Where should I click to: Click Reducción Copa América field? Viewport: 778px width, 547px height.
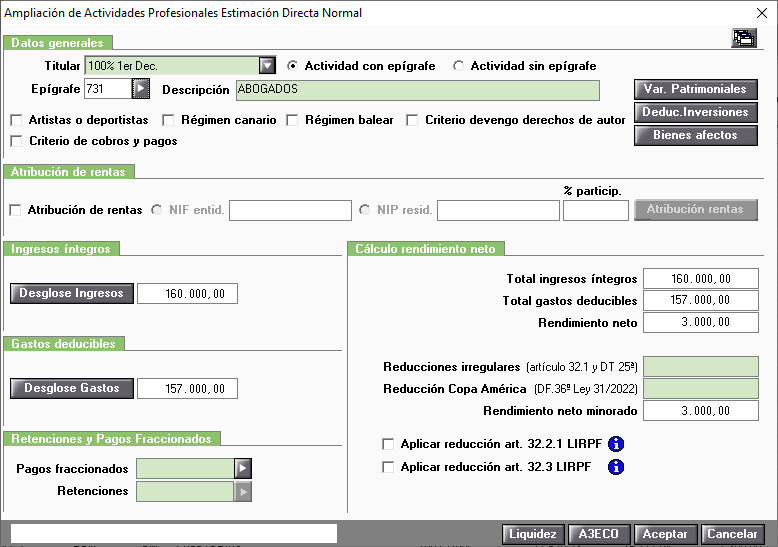click(x=701, y=388)
